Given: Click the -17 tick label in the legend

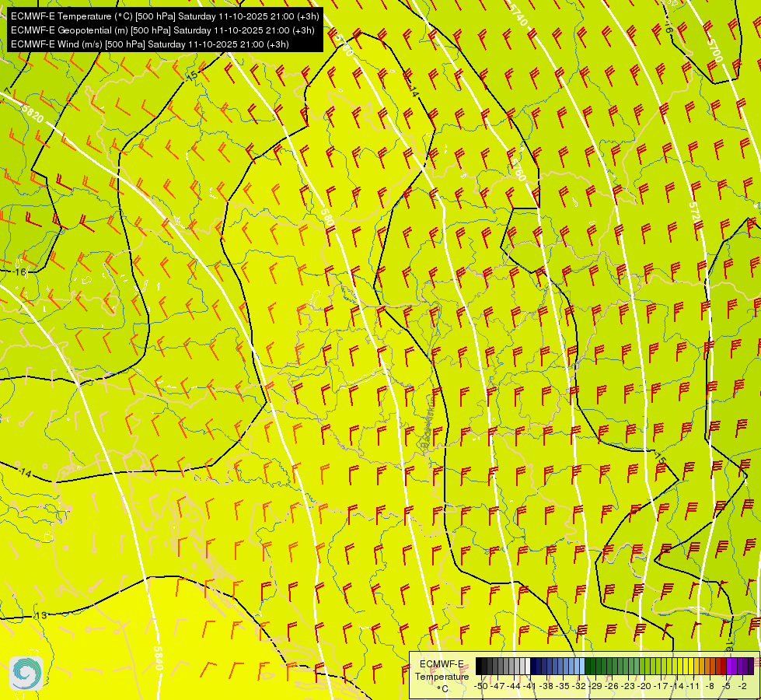Looking at the screenshot, I should (661, 686).
